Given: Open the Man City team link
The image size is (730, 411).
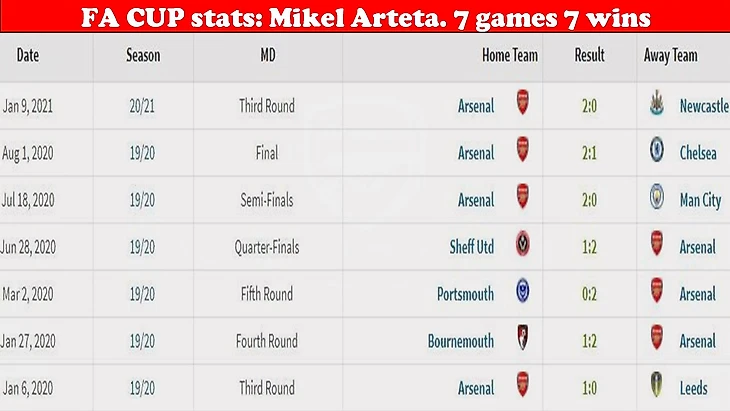Looking at the screenshot, I should coord(701,201).
